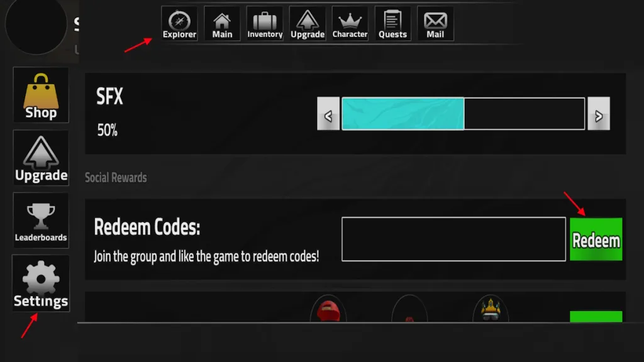Select the top Upgrade arrow icon
This screenshot has height=362, width=644.
click(308, 24)
